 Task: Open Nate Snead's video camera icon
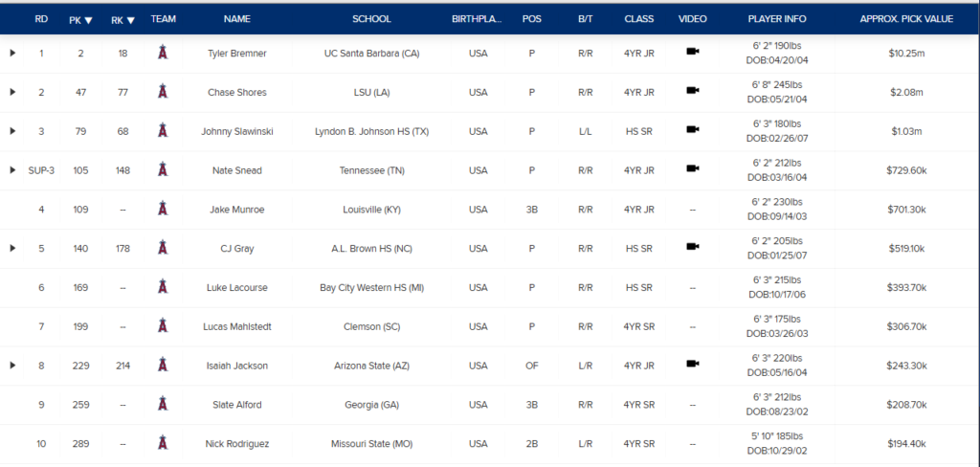[x=693, y=168]
